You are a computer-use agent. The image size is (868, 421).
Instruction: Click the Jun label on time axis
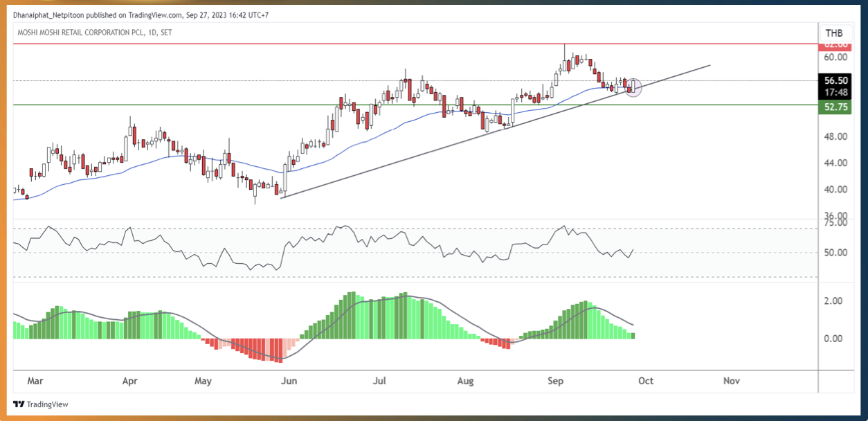point(289,381)
